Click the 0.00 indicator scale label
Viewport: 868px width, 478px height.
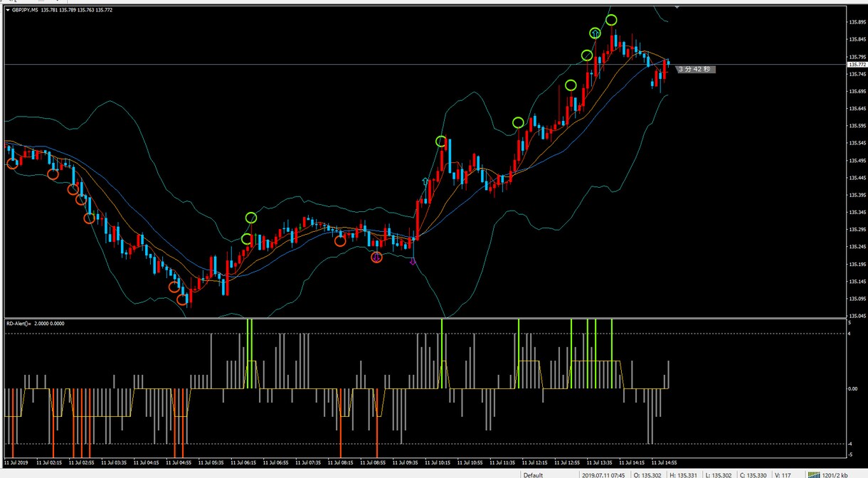(x=853, y=388)
